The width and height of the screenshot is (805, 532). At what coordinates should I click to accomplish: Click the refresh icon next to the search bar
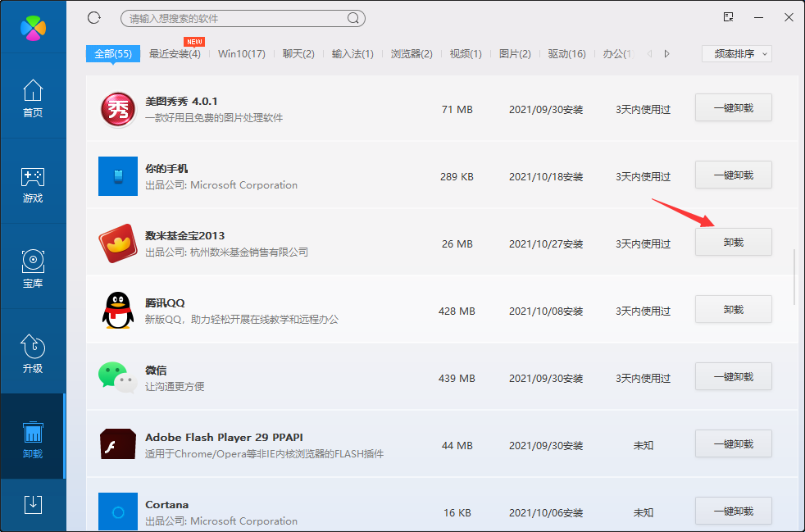click(x=93, y=17)
